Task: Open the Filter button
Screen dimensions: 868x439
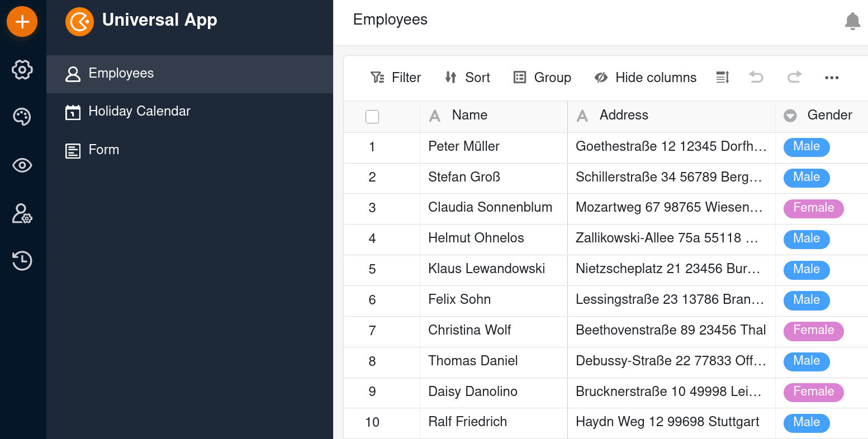Action: point(396,78)
